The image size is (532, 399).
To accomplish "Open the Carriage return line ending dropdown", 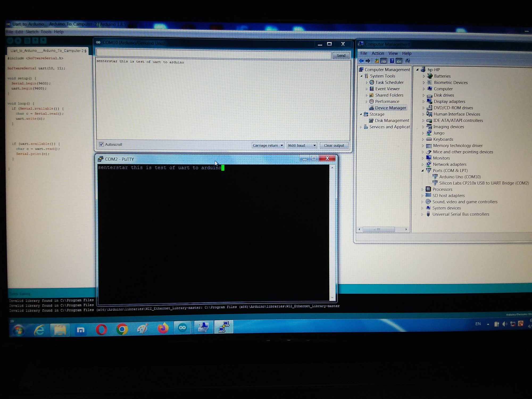I will click(x=268, y=145).
